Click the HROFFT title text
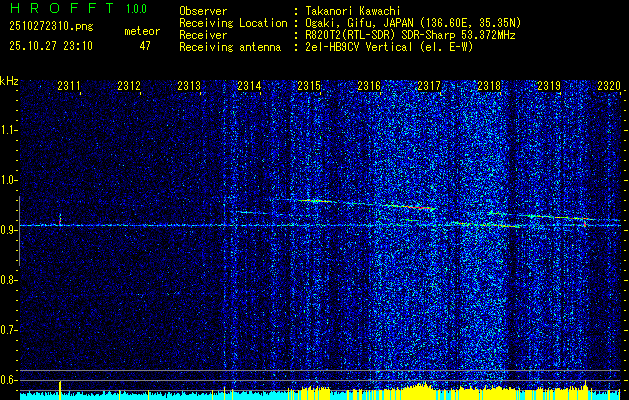The image size is (629, 400). (x=62, y=8)
